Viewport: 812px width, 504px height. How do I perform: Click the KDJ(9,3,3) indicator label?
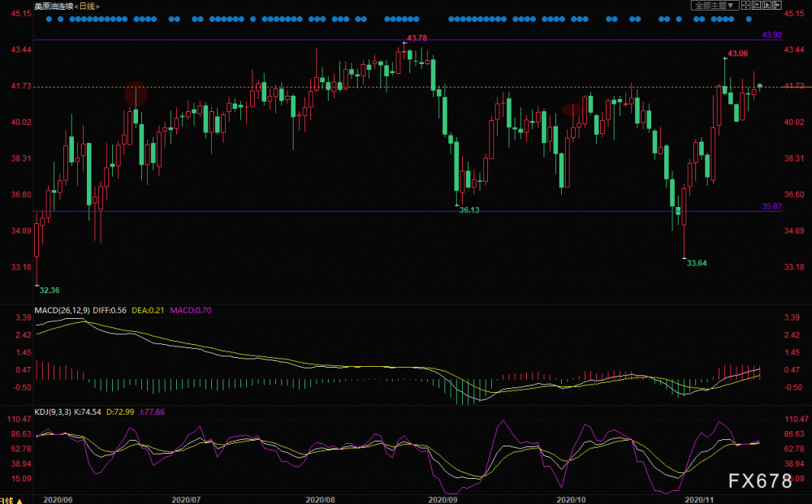[53, 412]
